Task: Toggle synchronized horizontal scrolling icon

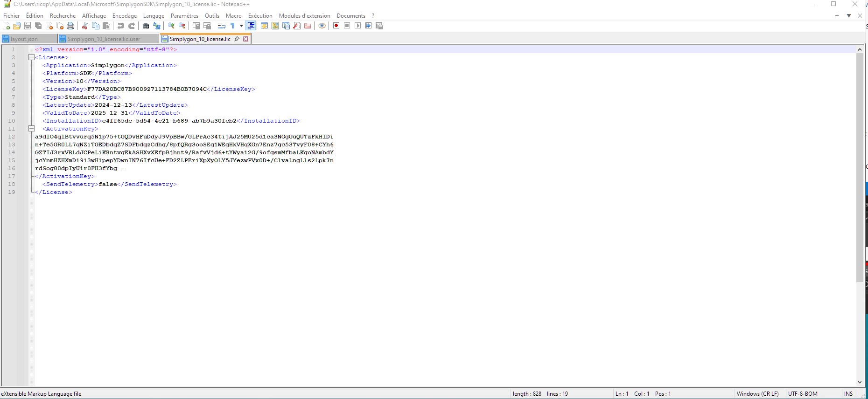Action: pos(207,26)
